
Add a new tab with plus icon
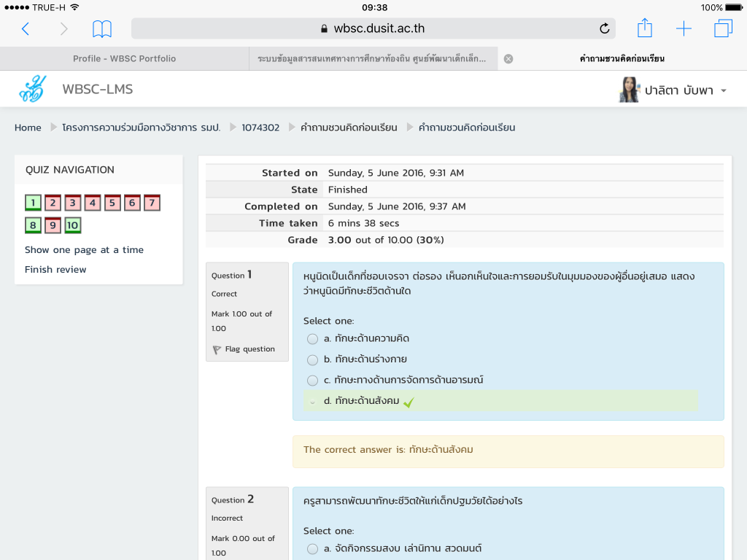tap(684, 29)
